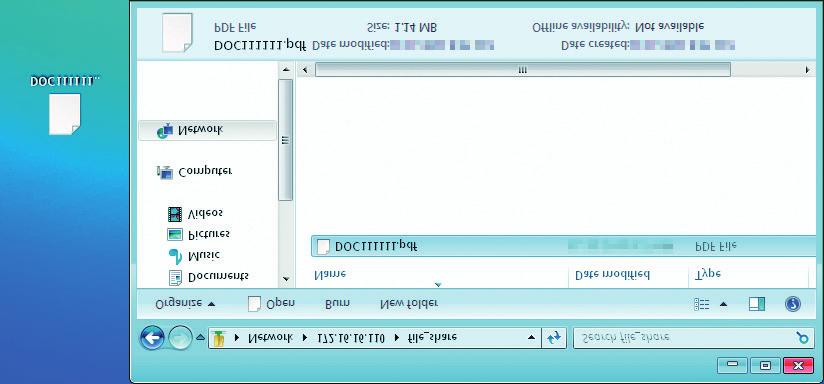Click the Network icon in navigation pane

165,131
